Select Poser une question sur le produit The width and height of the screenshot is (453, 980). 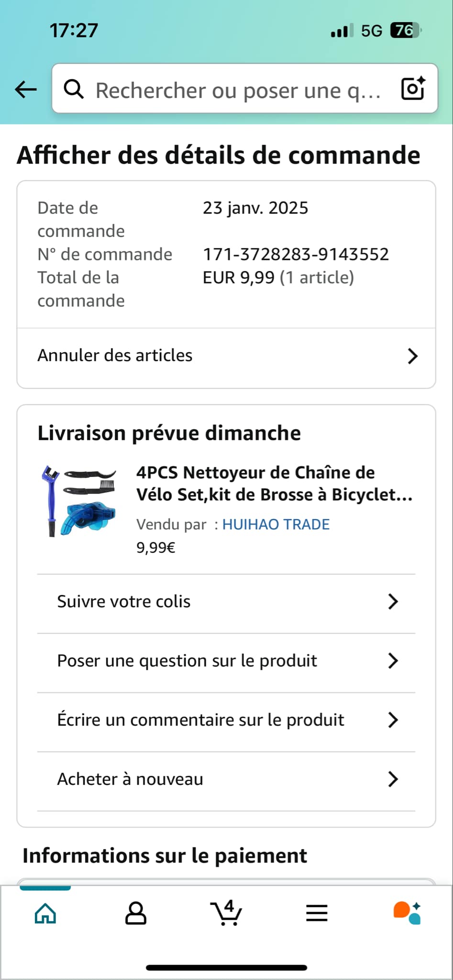(x=187, y=661)
